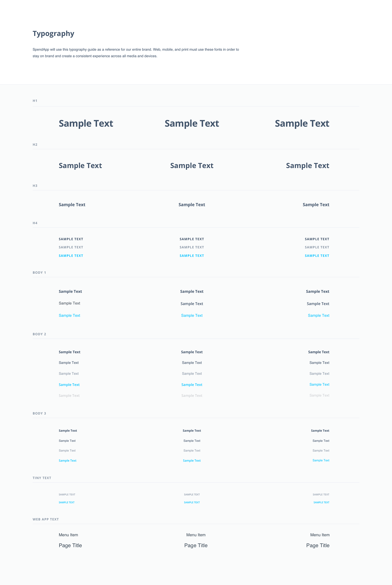Click the TINY TEXT section label

click(42, 478)
